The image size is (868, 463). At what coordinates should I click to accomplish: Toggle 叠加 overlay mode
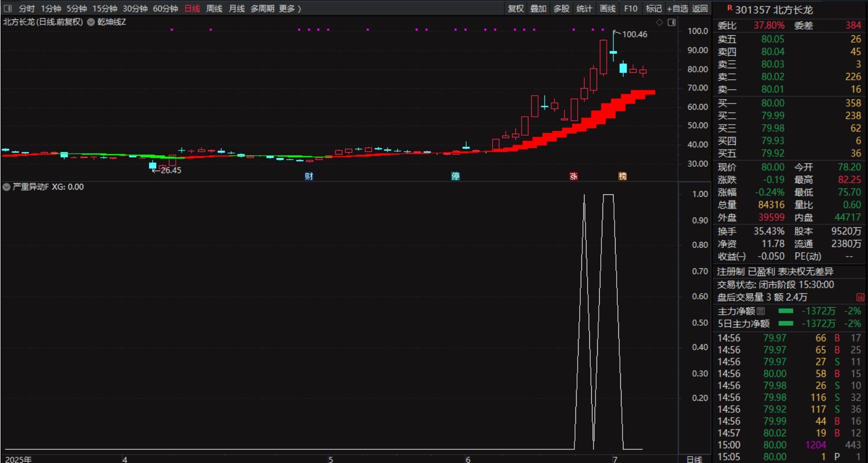[538, 8]
